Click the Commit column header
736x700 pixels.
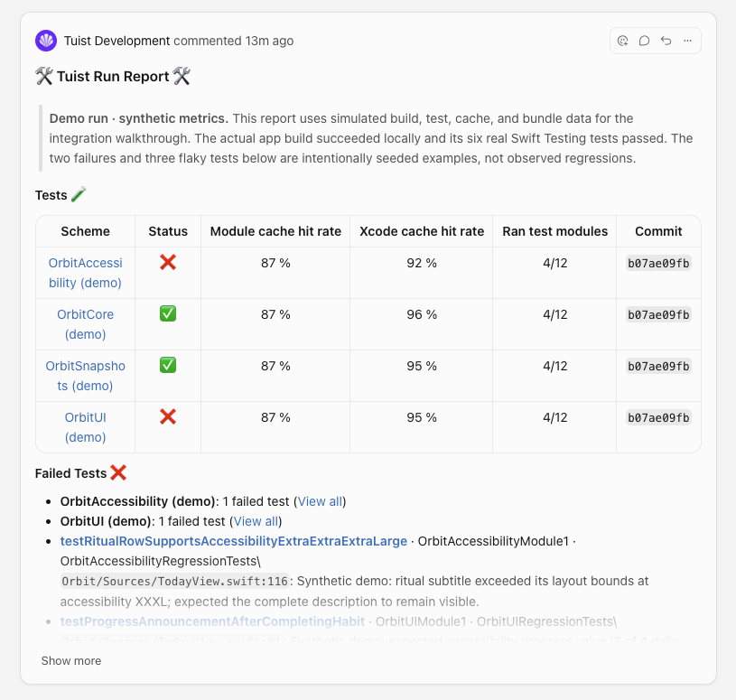point(658,231)
